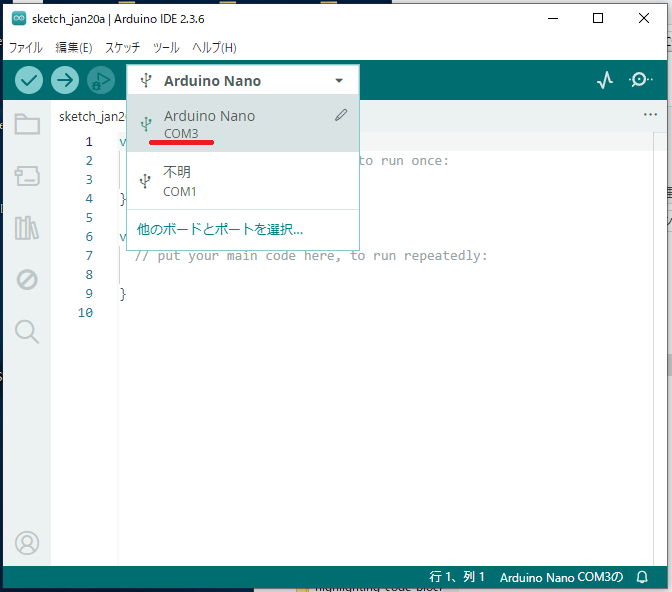Click the Upload arrow button

65,80
